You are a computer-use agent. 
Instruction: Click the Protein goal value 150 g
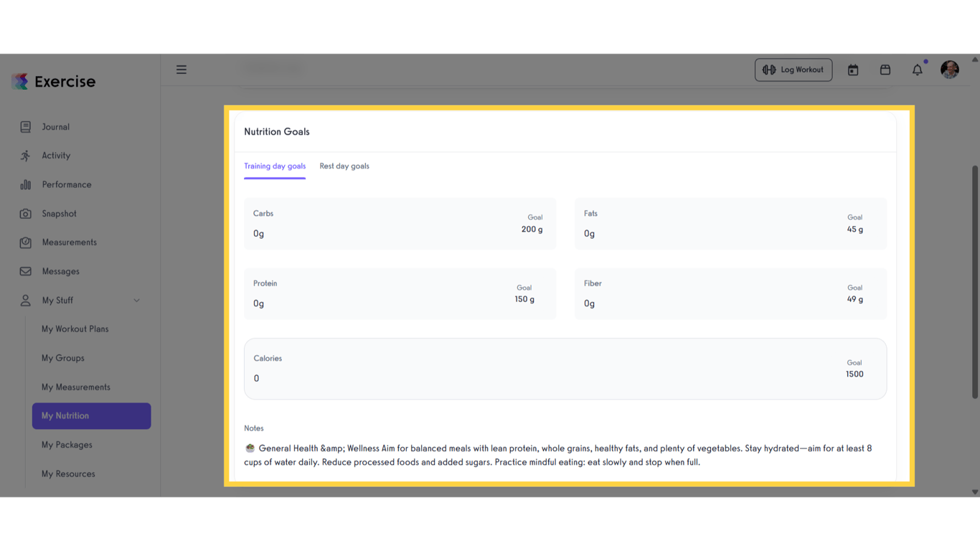(x=524, y=299)
